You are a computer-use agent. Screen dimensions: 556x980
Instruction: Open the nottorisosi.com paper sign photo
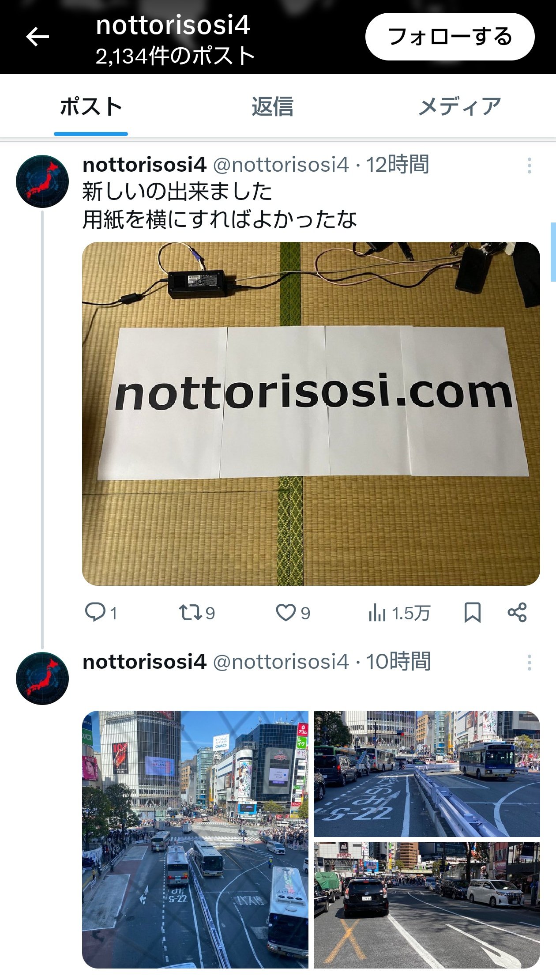(311, 414)
